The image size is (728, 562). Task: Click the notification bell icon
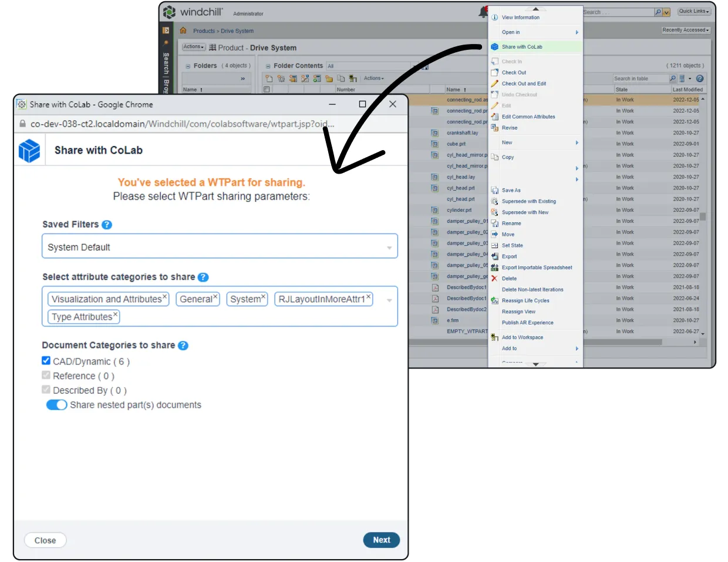pos(483,11)
